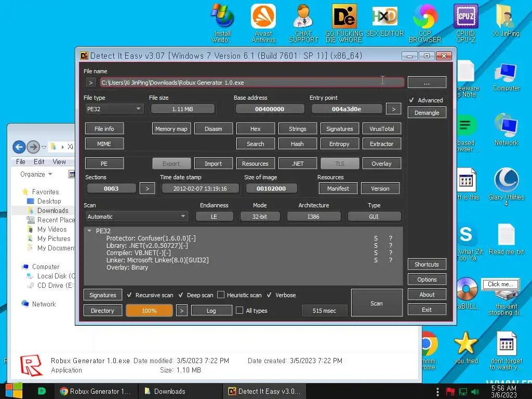Click the browse '...' file button

click(427, 83)
